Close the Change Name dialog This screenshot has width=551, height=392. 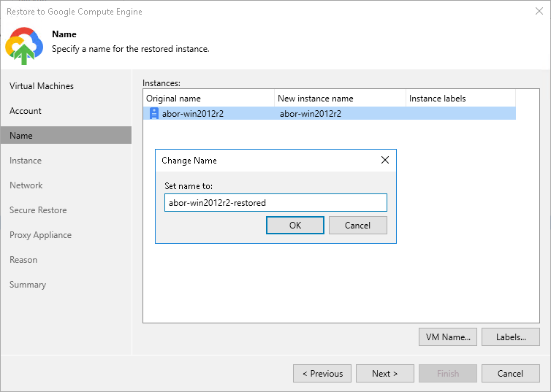pos(385,160)
